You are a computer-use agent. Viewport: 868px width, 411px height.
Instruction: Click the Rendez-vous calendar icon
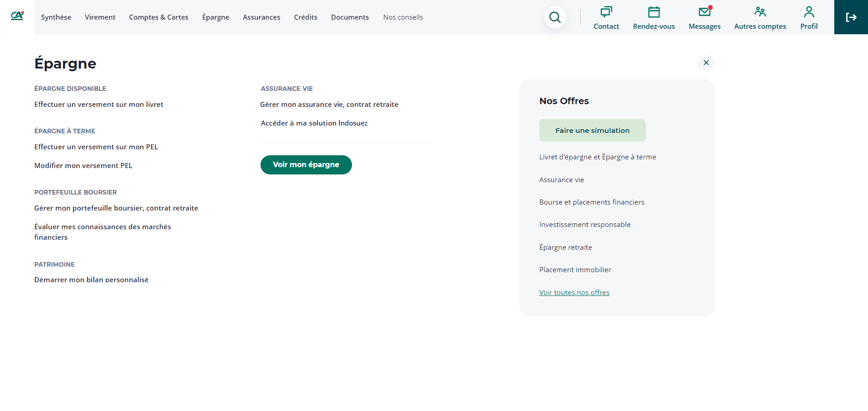pyautogui.click(x=654, y=12)
